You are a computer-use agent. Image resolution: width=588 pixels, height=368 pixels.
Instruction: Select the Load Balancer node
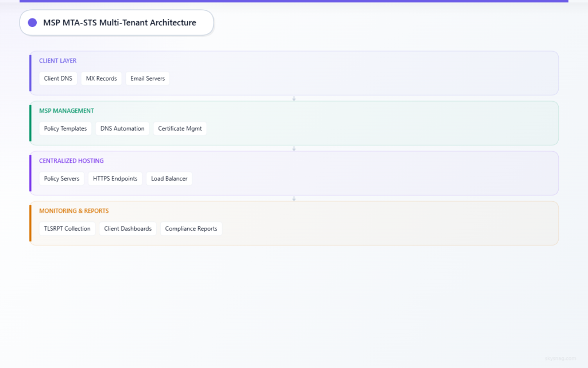coord(169,178)
